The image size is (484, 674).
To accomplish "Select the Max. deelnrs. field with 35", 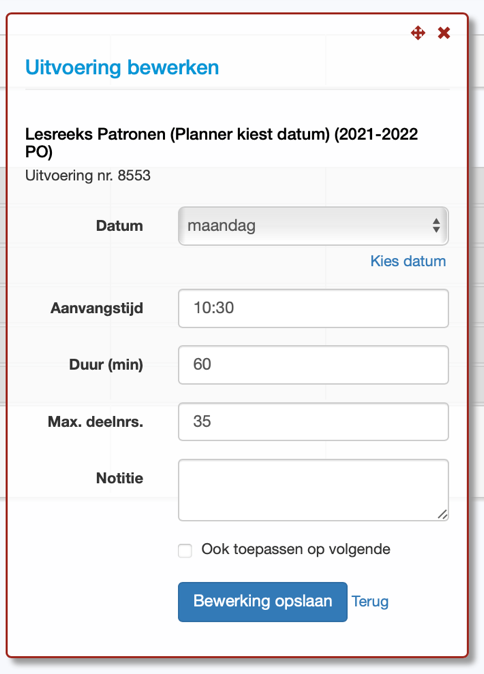I will [x=313, y=422].
